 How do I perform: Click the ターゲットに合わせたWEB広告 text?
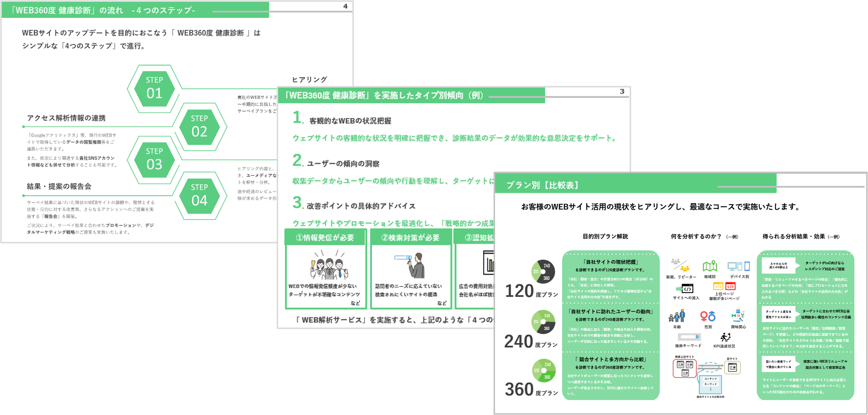click(826, 311)
